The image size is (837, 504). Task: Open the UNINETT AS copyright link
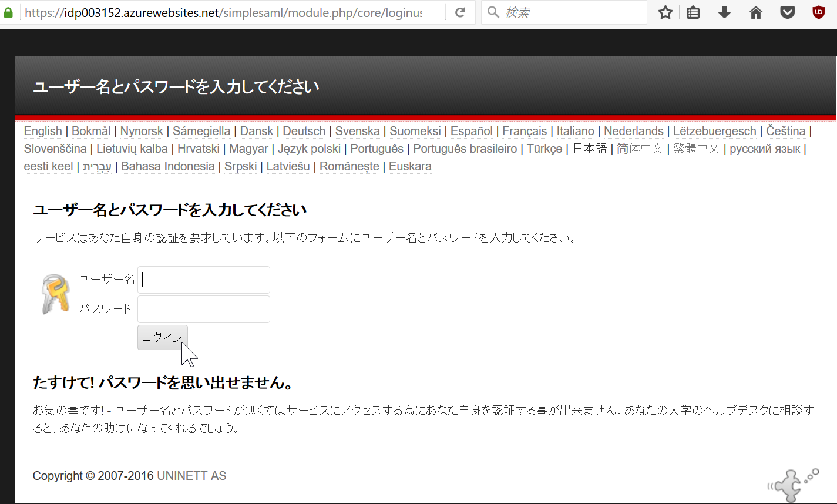[191, 476]
